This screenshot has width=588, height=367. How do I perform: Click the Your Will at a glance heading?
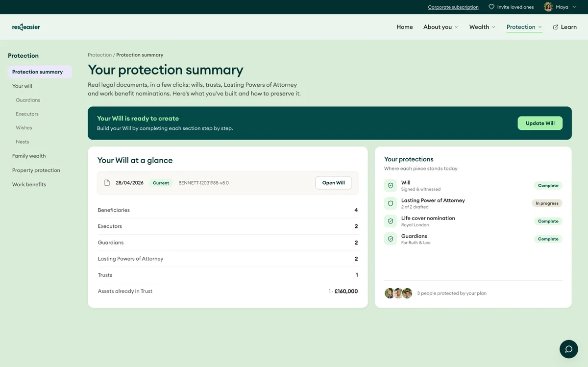(135, 160)
